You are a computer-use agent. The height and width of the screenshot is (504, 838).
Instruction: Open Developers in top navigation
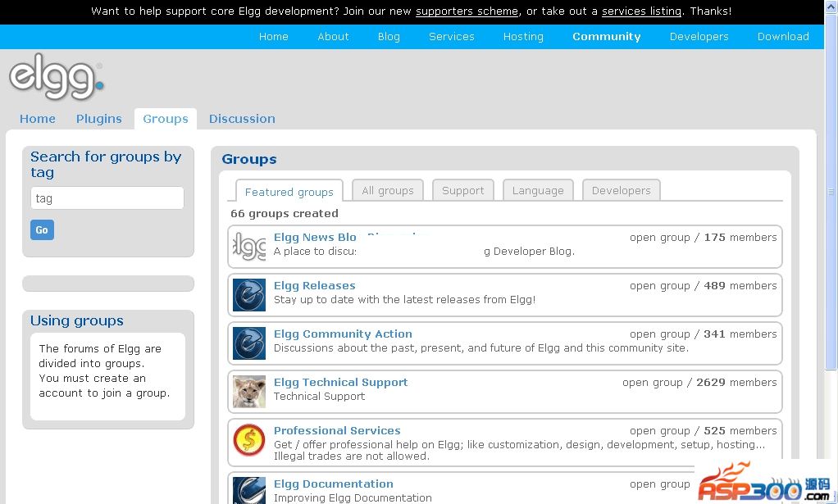699,36
